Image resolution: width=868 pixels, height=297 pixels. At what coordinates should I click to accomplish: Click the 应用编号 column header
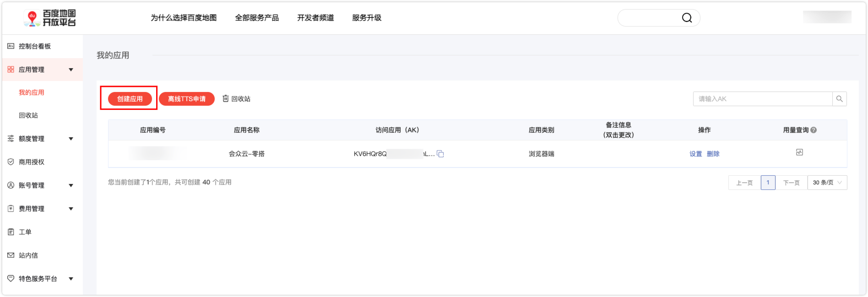[153, 130]
